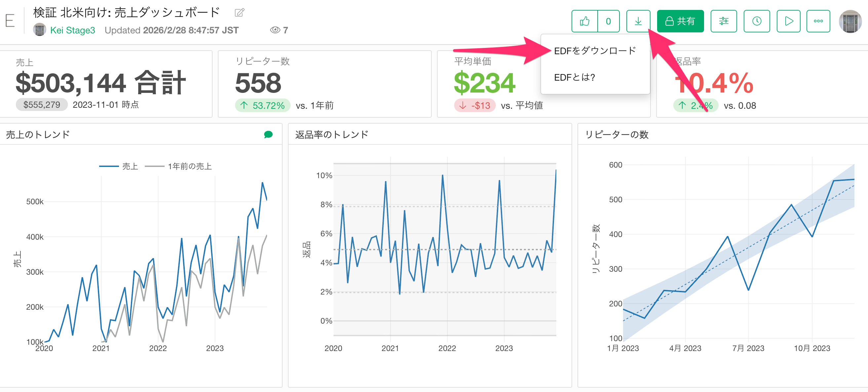Click the リピーター数 558 summary card
Image resolution: width=868 pixels, height=392 pixels.
(x=324, y=84)
